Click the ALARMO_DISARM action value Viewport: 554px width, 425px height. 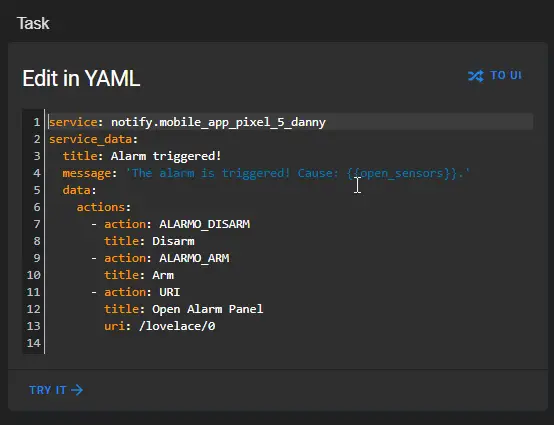click(x=205, y=224)
